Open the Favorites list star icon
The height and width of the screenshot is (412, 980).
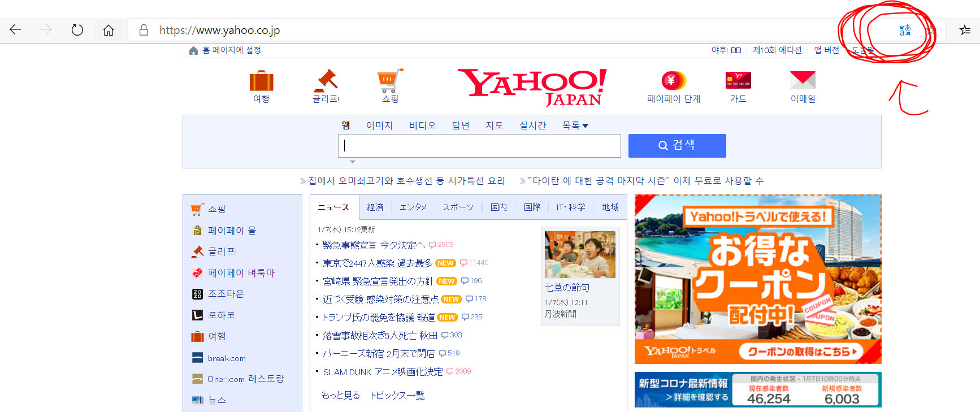[965, 30]
